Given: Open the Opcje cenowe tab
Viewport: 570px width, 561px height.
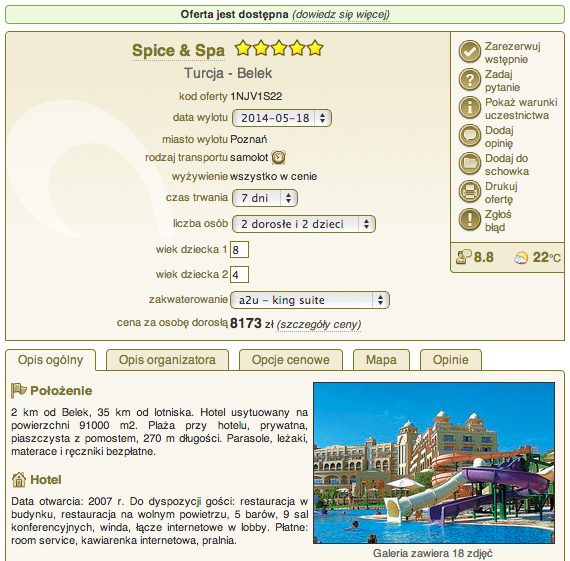Looking at the screenshot, I should 290,360.
